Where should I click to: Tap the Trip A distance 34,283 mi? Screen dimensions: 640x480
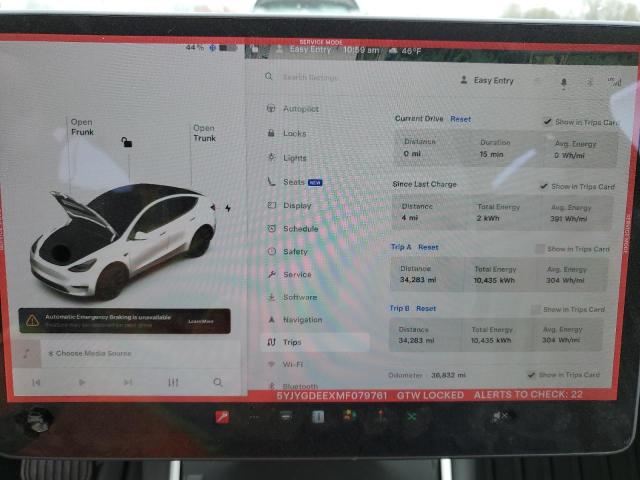pos(418,280)
